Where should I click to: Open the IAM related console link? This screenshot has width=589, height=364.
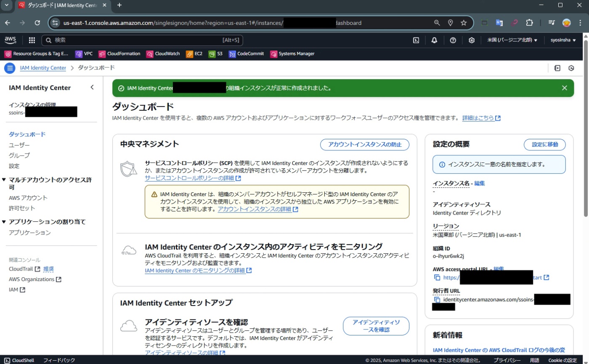[17, 290]
